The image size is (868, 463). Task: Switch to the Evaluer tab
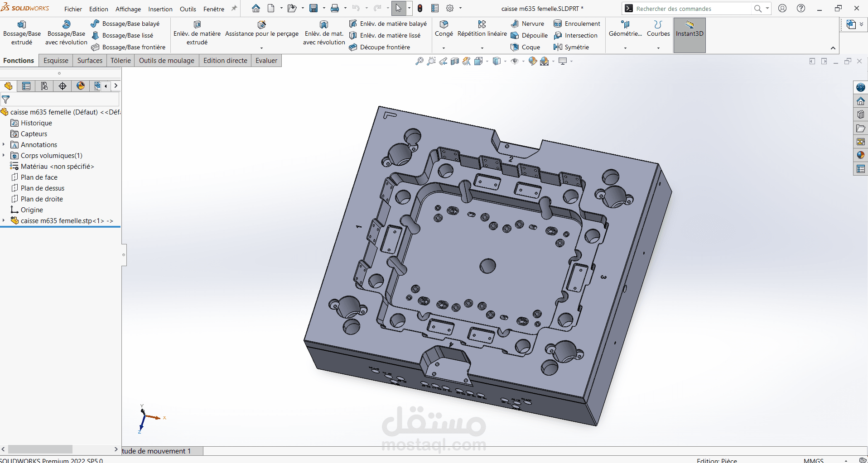[266, 61]
